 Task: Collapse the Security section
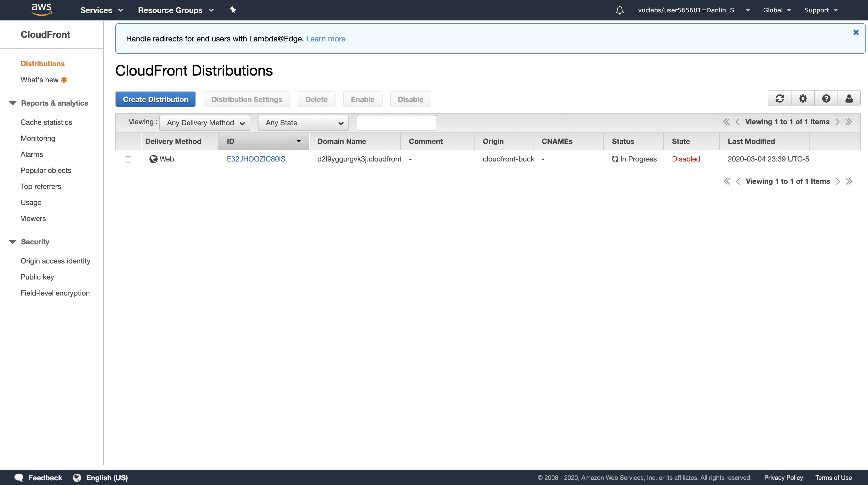point(12,242)
